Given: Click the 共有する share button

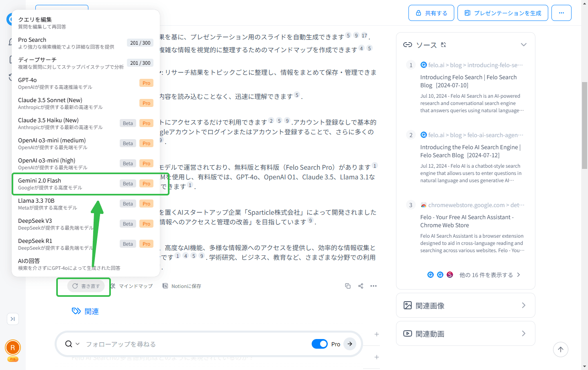Looking at the screenshot, I should (x=431, y=13).
